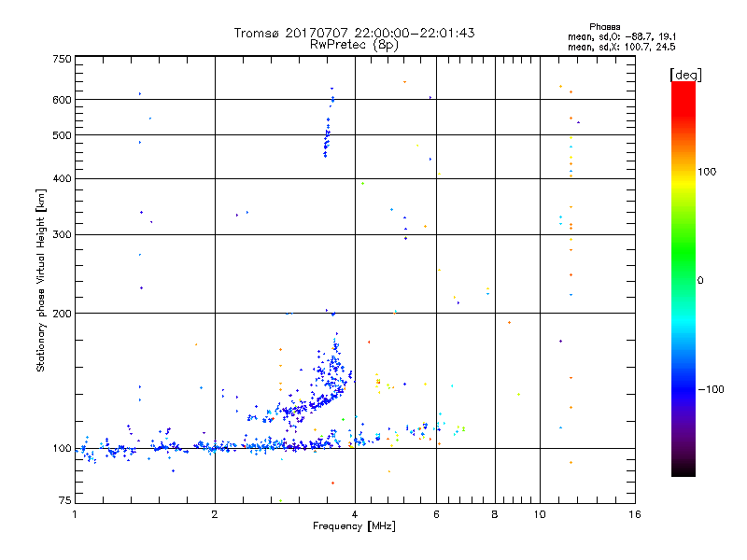Click the x-axis '8' tick label
Viewport: 747px width, 560px height.
tap(495, 514)
